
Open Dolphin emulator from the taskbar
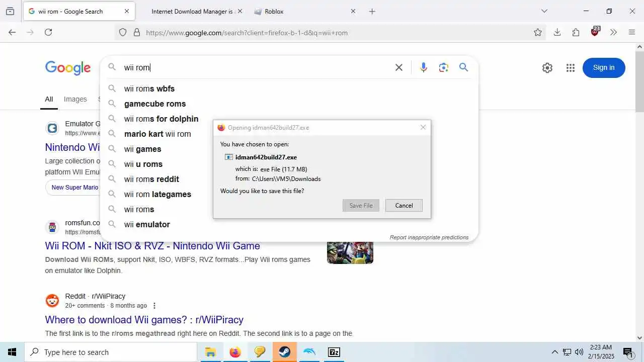click(309, 352)
